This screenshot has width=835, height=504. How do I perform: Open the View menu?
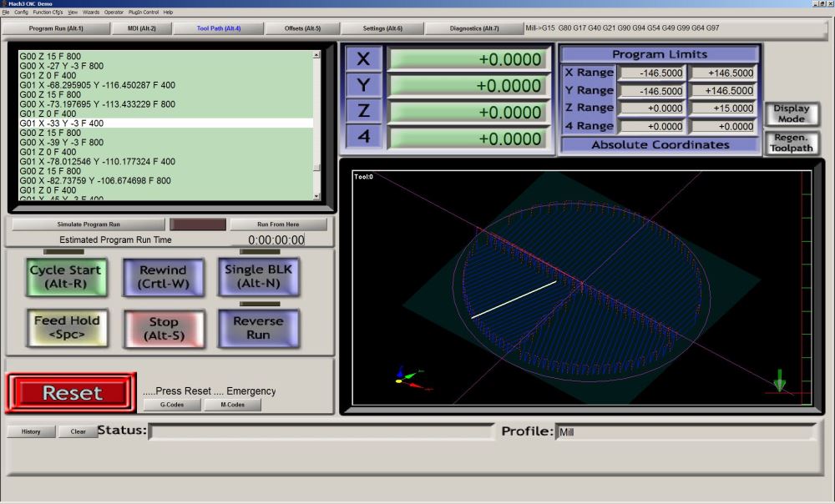click(x=73, y=12)
